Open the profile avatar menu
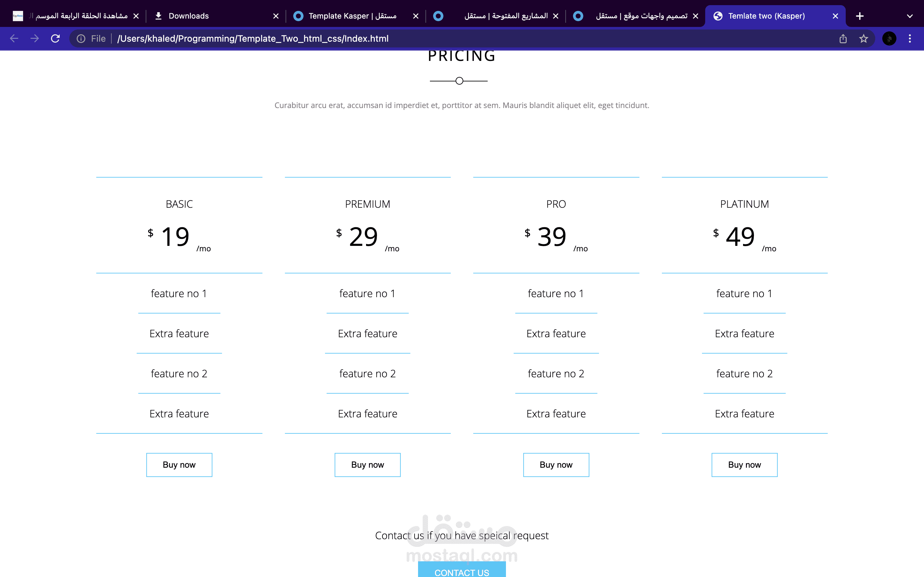924x577 pixels. point(889,38)
